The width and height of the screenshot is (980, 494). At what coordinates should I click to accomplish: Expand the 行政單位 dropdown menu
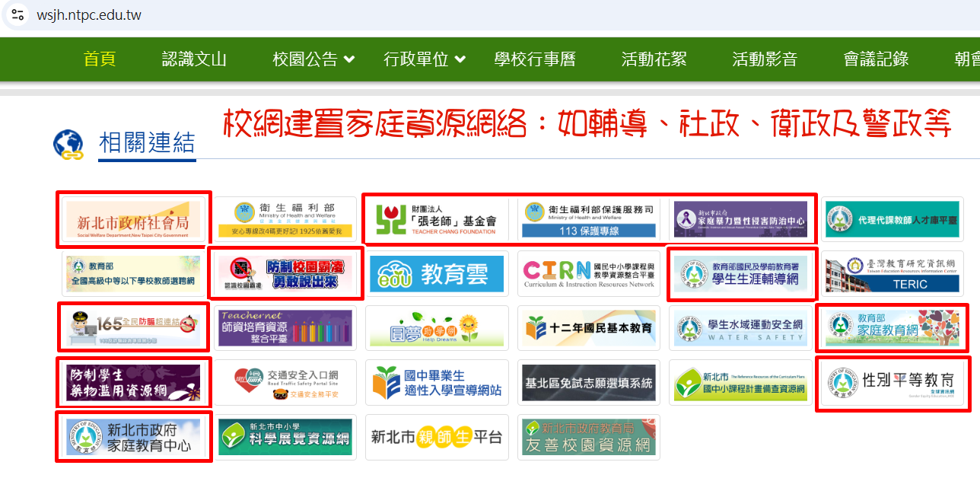pyautogui.click(x=425, y=59)
